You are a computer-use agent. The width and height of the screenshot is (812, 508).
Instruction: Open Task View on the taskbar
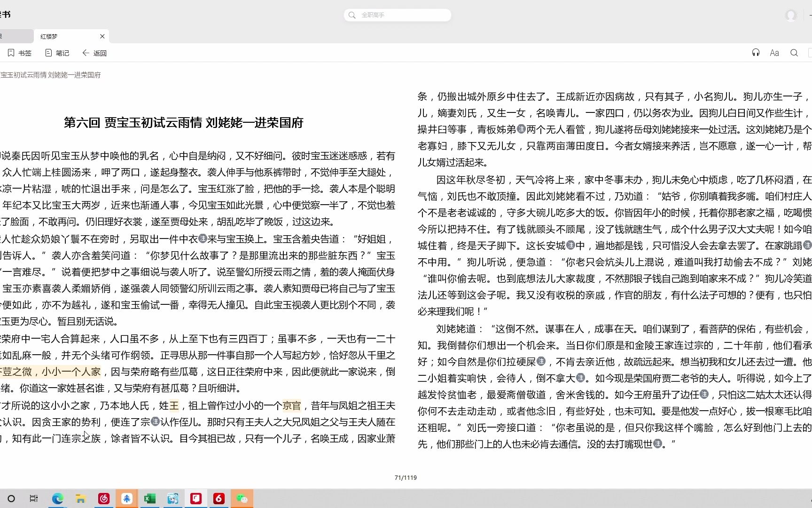[34, 499]
